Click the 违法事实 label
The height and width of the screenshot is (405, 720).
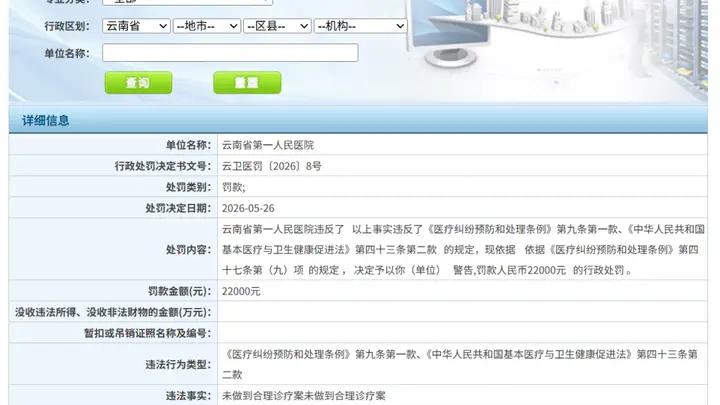188,396
